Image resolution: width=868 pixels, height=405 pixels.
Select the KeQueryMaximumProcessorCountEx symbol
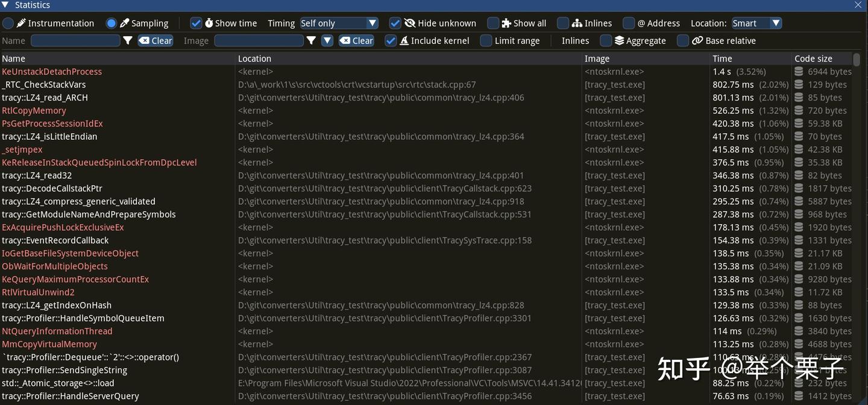click(x=75, y=279)
